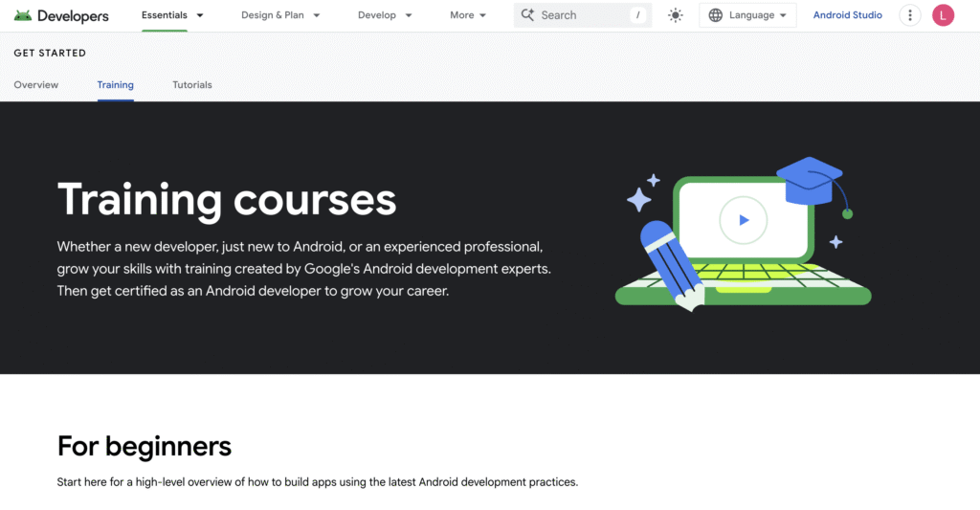
Task: Click the 'GET STARTED' heading text
Action: coord(50,54)
